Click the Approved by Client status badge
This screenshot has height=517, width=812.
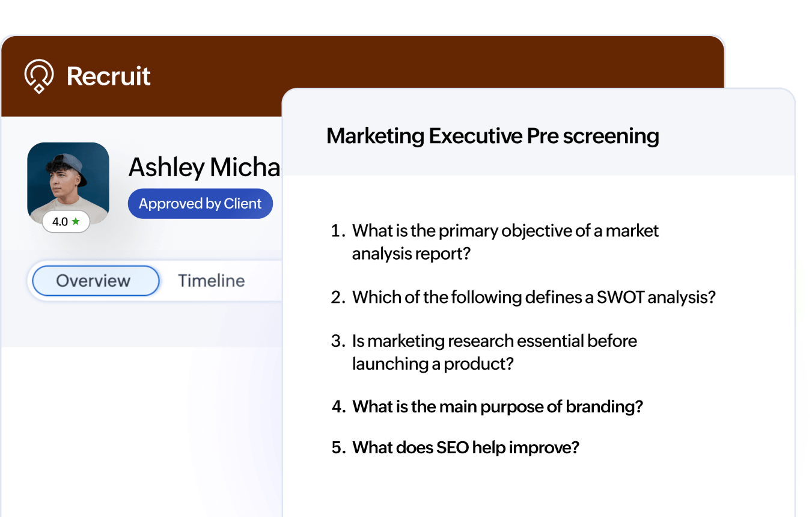tap(200, 203)
